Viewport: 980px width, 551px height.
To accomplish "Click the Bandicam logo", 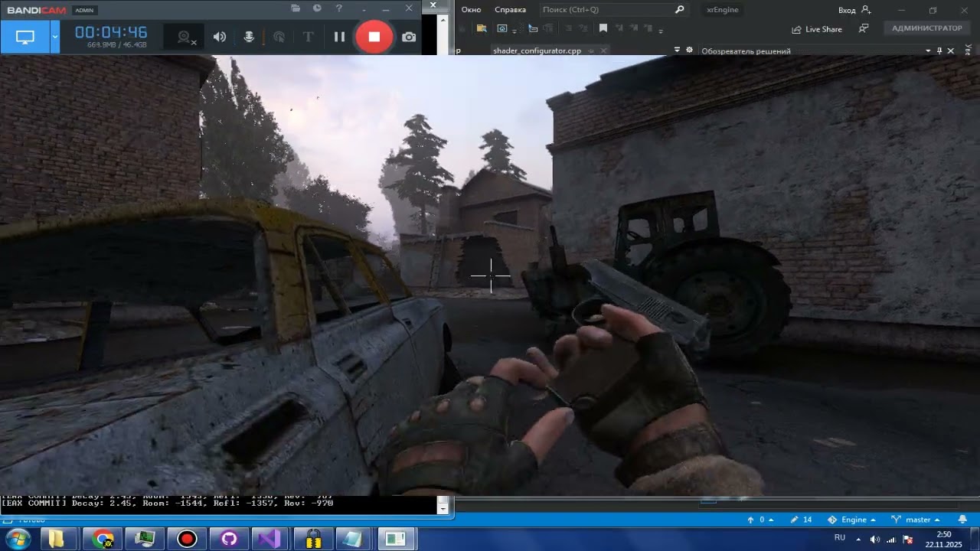I will pos(37,10).
